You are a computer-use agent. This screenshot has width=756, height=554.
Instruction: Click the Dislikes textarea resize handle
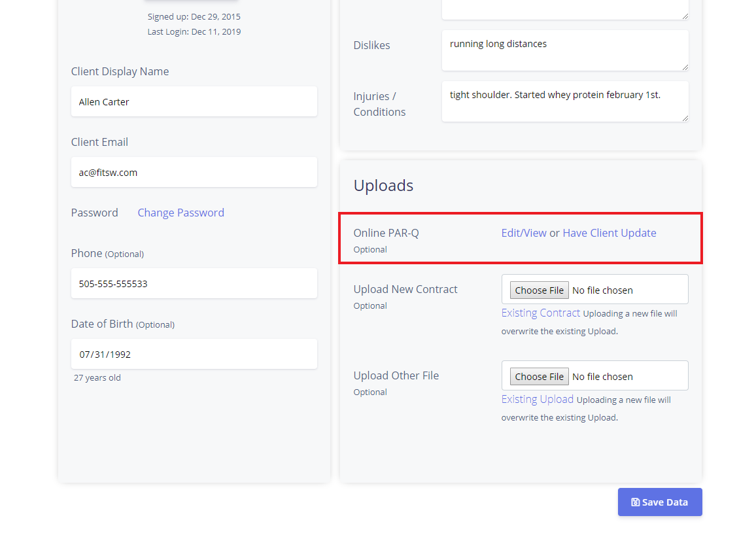(x=685, y=66)
